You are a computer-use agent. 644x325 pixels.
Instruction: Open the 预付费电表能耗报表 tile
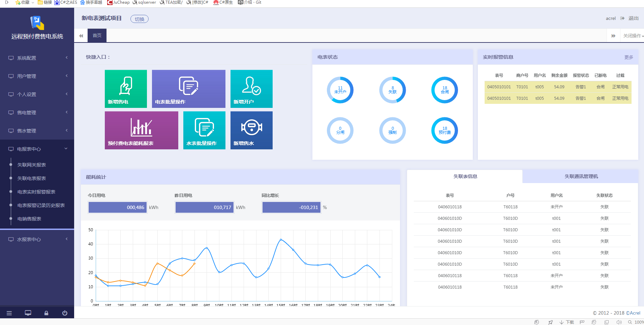click(x=141, y=130)
